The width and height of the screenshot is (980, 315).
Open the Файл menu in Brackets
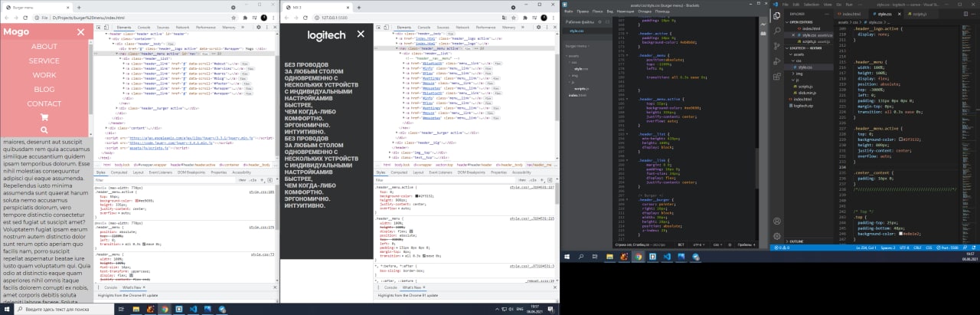pos(569,11)
